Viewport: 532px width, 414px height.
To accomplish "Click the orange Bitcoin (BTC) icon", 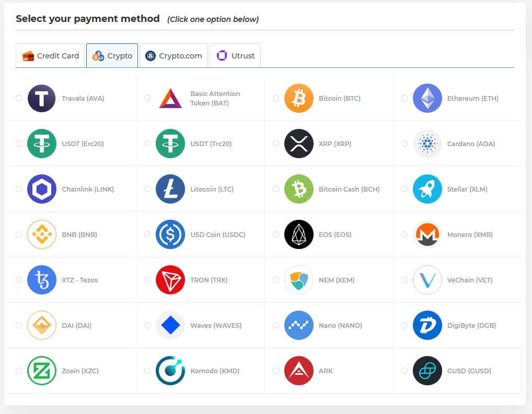I will point(299,98).
